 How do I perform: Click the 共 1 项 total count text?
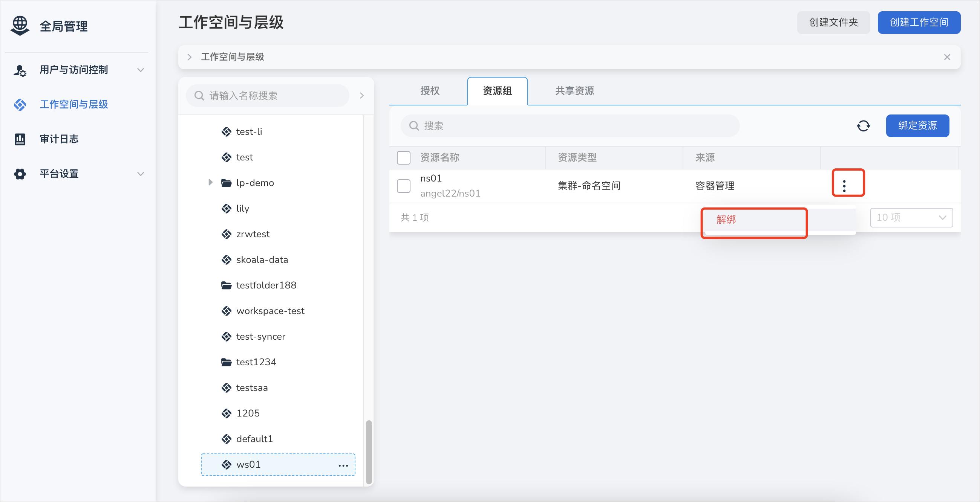coord(415,217)
